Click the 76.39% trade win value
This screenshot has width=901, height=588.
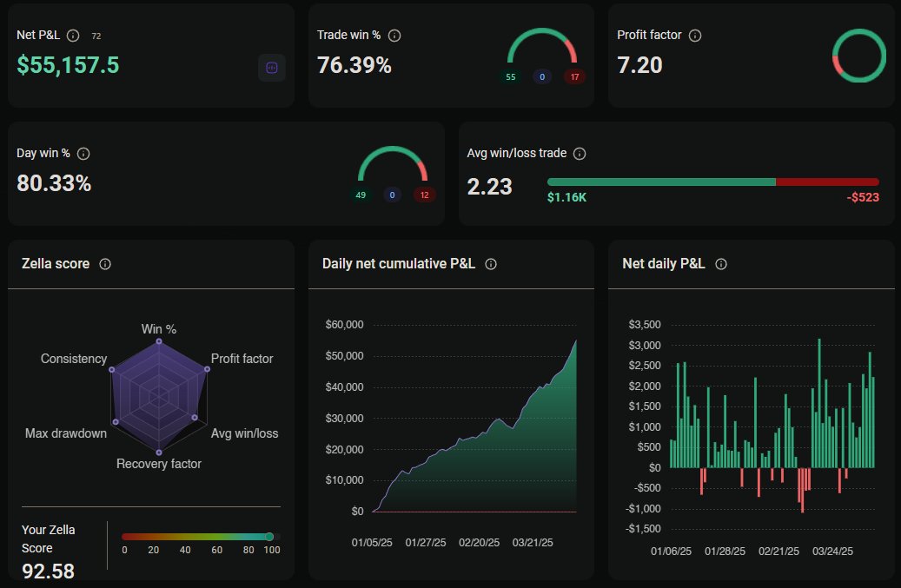point(354,65)
